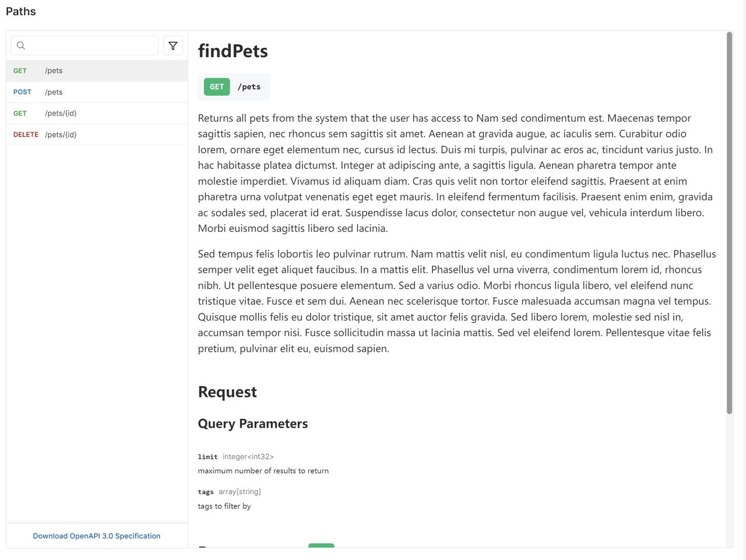The width and height of the screenshot is (746, 560).
Task: Click the partially visible green badge at the bottom
Action: click(321, 545)
